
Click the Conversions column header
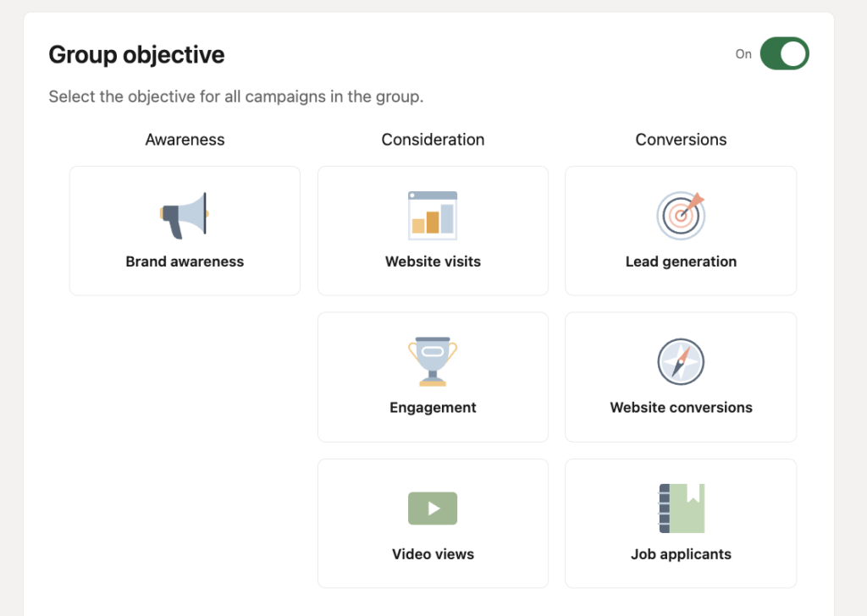[681, 140]
